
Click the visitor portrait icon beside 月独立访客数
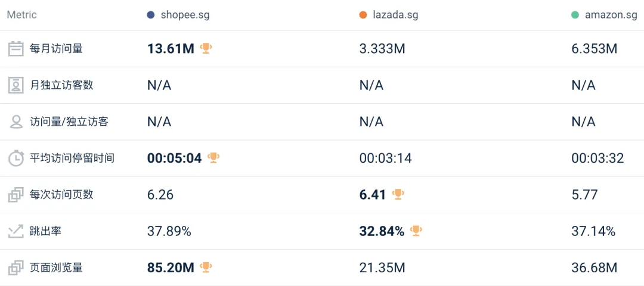[16, 85]
